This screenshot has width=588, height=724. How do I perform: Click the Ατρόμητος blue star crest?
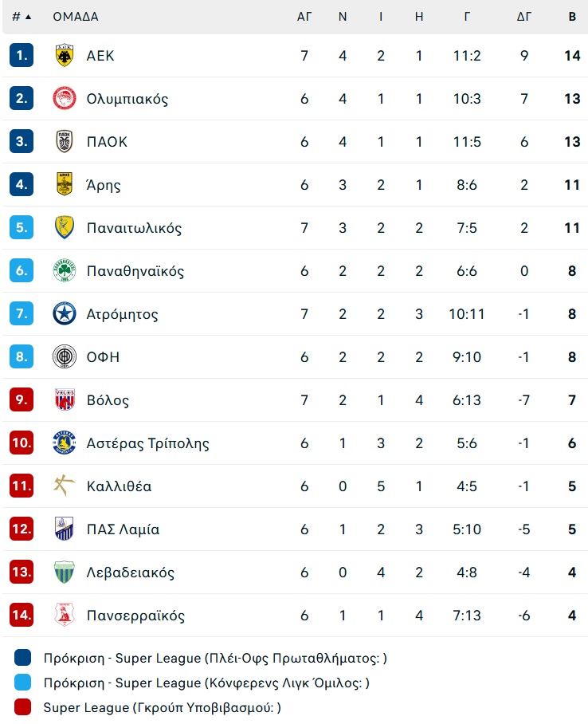65,313
